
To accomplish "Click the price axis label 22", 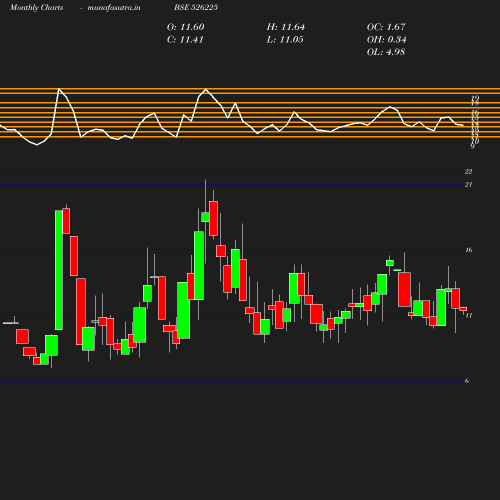I will 468,172.
